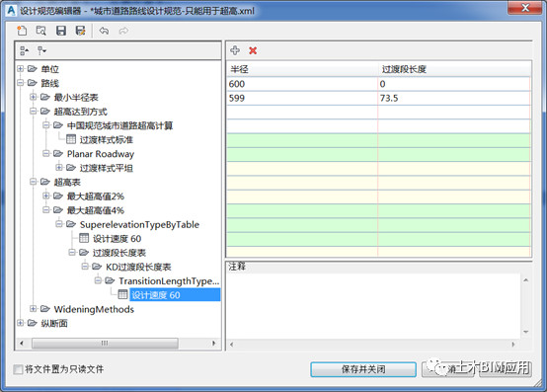Click the Redo arrow icon
The height and width of the screenshot is (392, 547).
click(123, 31)
